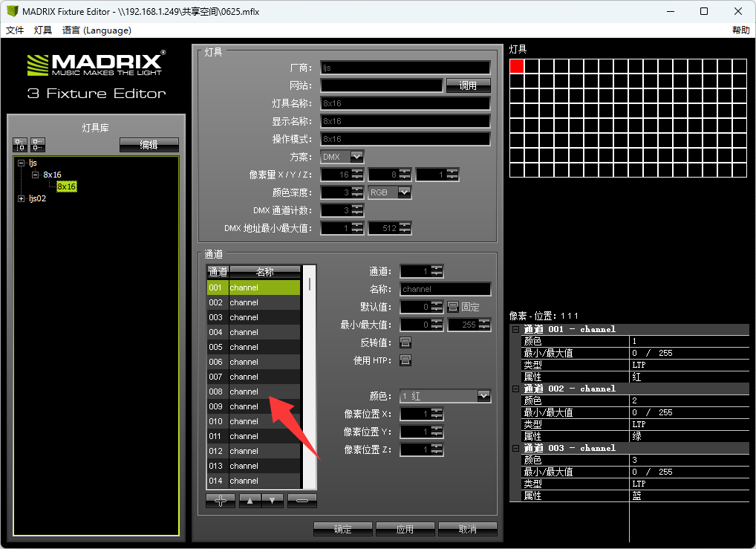
Task: Select channel row 009
Action: click(253, 406)
